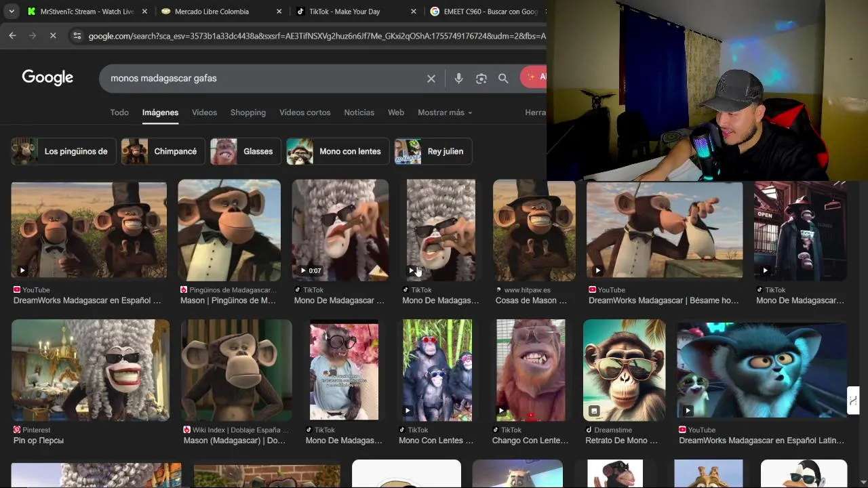Play icon on blue lemur thumbnail
The height and width of the screenshot is (488, 868).
688,411
